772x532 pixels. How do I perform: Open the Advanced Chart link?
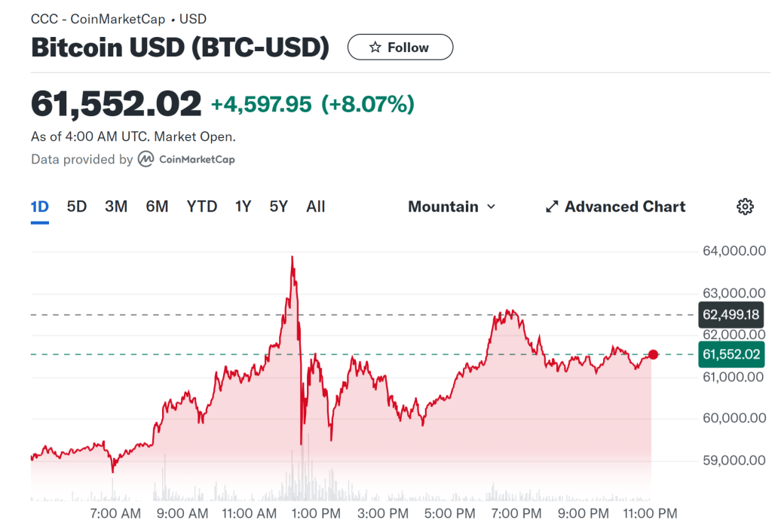[x=624, y=206]
